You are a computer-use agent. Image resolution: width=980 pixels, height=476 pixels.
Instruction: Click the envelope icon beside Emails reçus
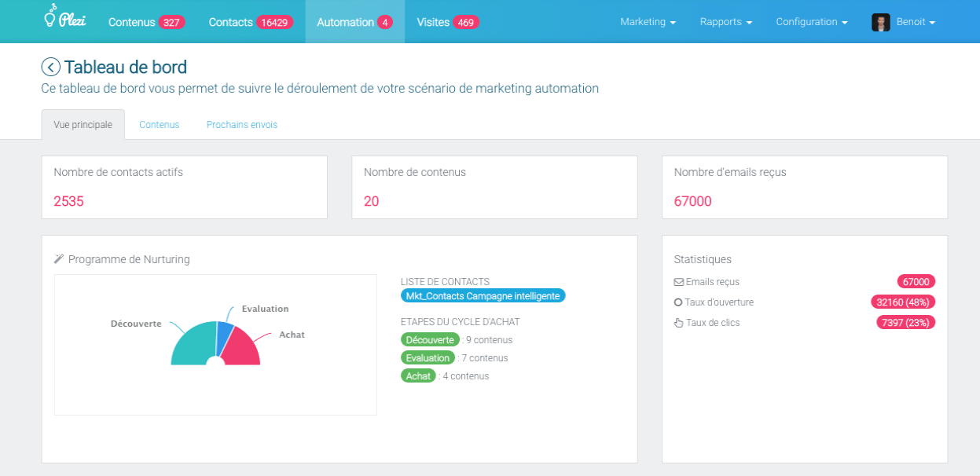pyautogui.click(x=679, y=282)
